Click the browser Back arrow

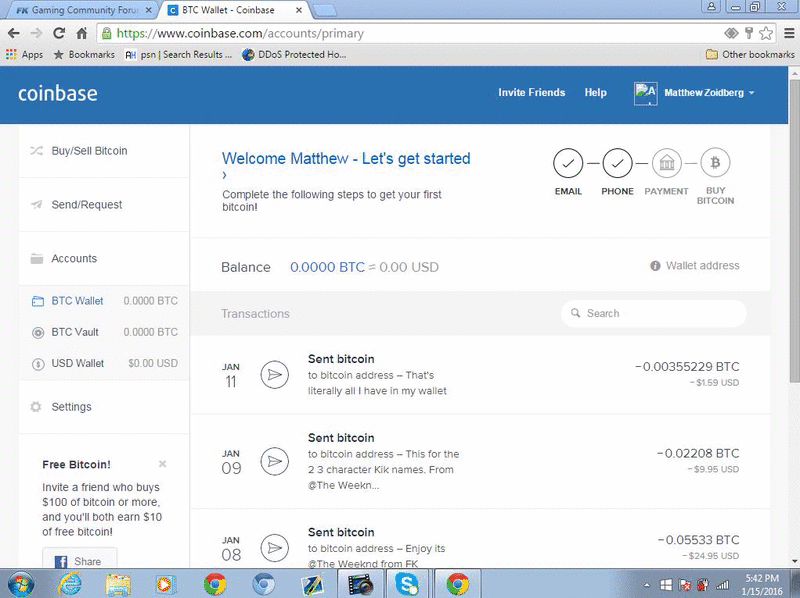14,34
